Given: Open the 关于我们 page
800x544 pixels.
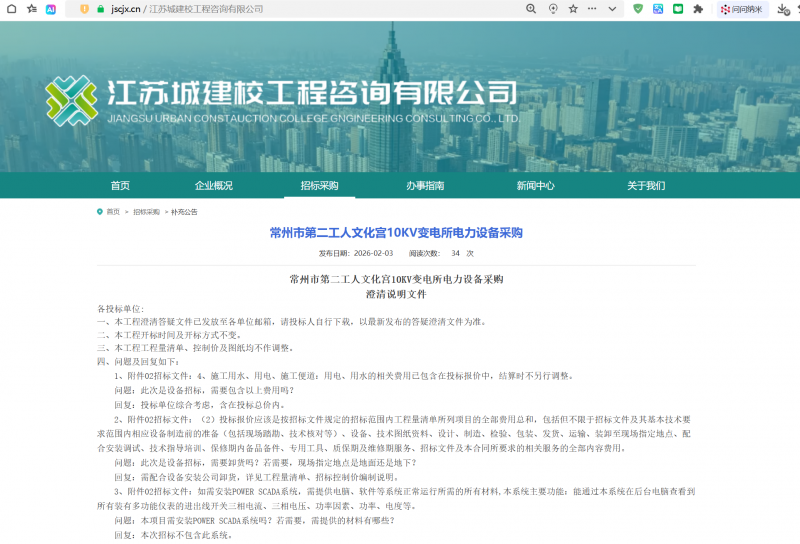Looking at the screenshot, I should [645, 185].
